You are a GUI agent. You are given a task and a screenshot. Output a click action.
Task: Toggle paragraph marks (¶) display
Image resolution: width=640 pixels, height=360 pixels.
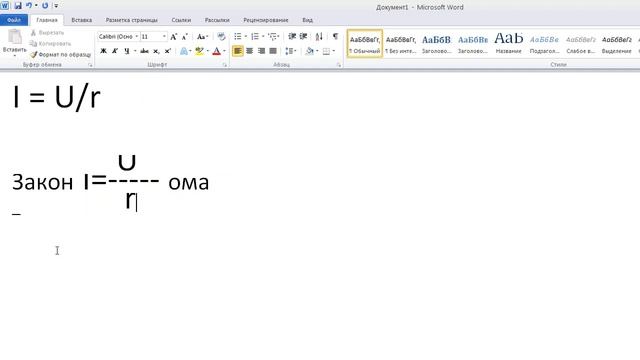click(335, 36)
